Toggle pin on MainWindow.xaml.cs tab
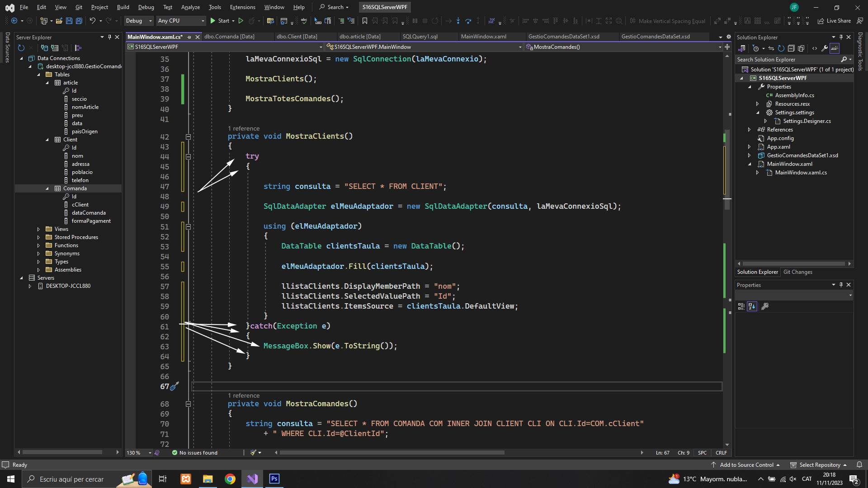Viewport: 868px width, 488px height. pos(189,37)
